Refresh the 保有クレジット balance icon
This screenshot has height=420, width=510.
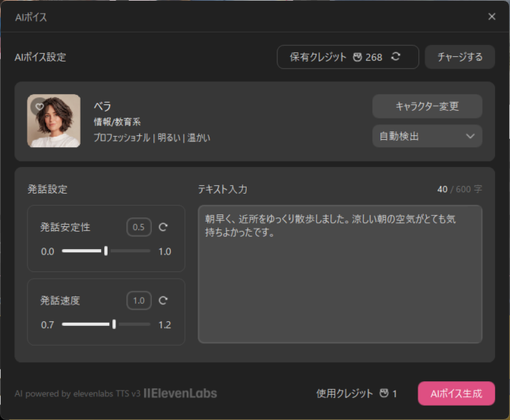395,57
